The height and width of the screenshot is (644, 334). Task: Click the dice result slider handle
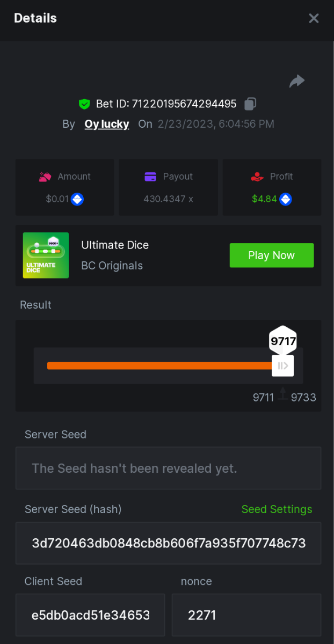(282, 366)
